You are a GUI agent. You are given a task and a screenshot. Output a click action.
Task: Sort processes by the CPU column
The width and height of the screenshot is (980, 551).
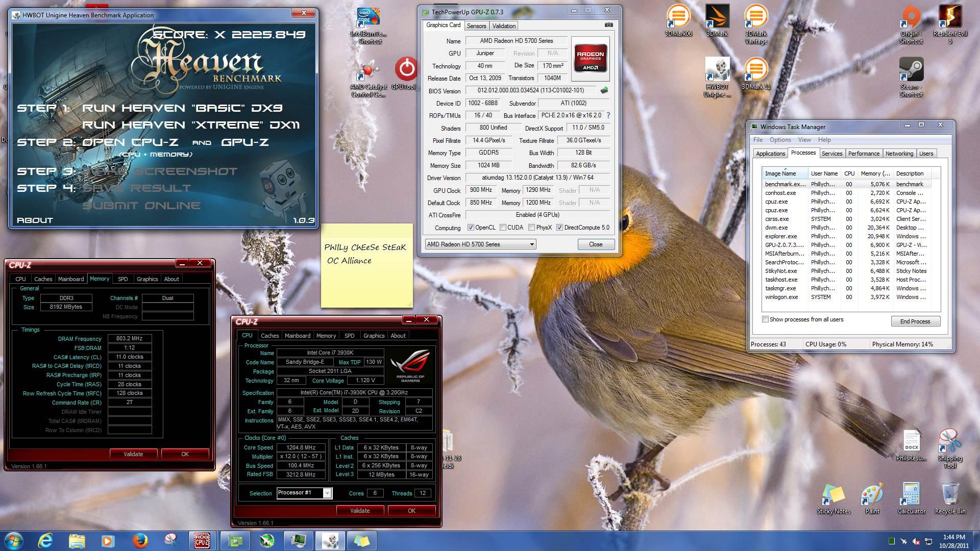tap(849, 173)
